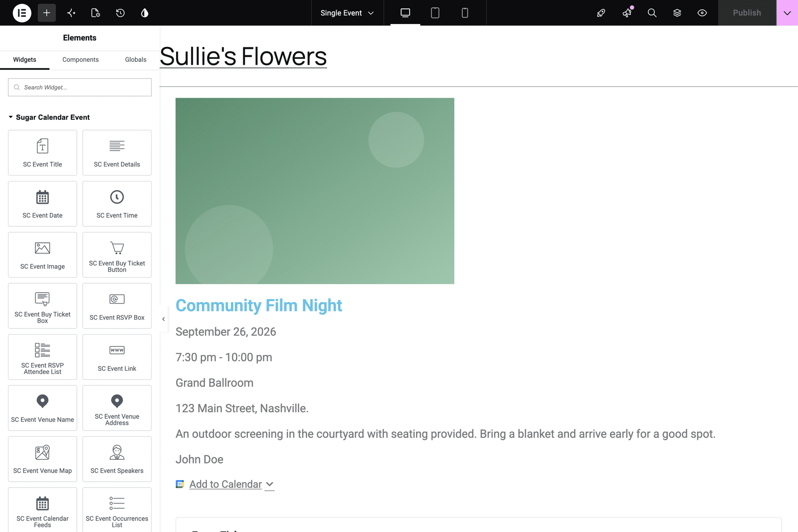
Task: Click the green event featured image
Action: (315, 191)
